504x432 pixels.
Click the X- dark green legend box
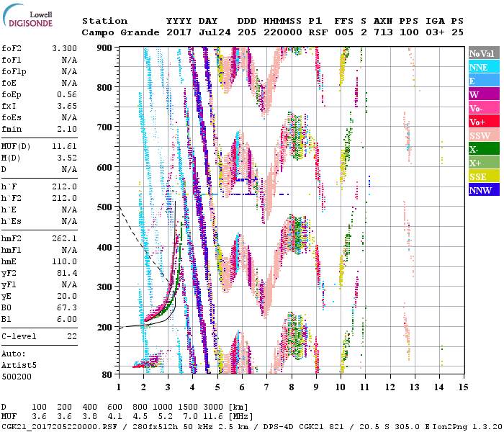tap(484, 149)
